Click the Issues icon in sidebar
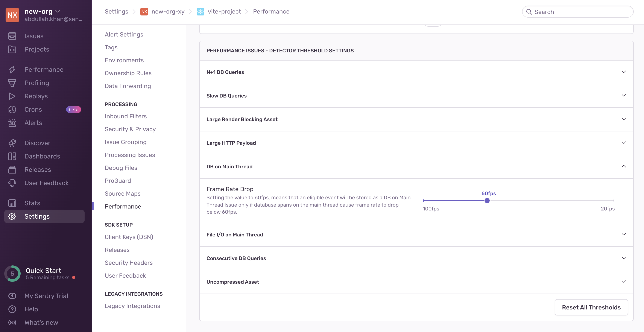This screenshot has width=644, height=332. (12, 36)
